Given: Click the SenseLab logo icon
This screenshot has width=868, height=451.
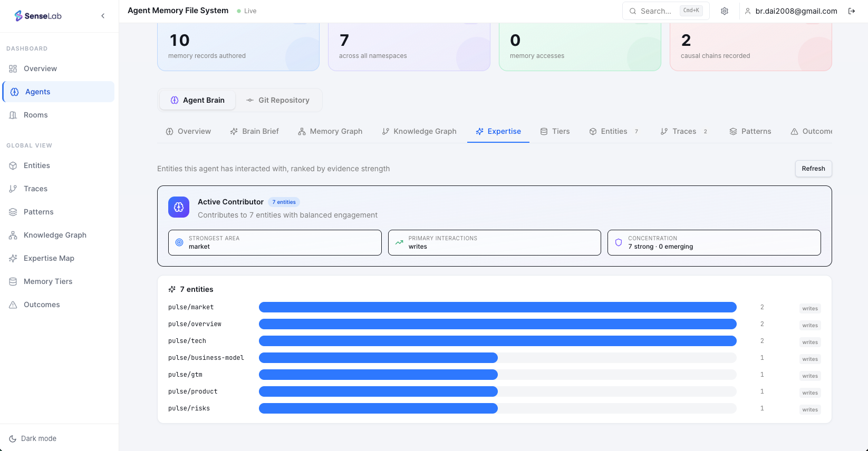Looking at the screenshot, I should click(18, 16).
